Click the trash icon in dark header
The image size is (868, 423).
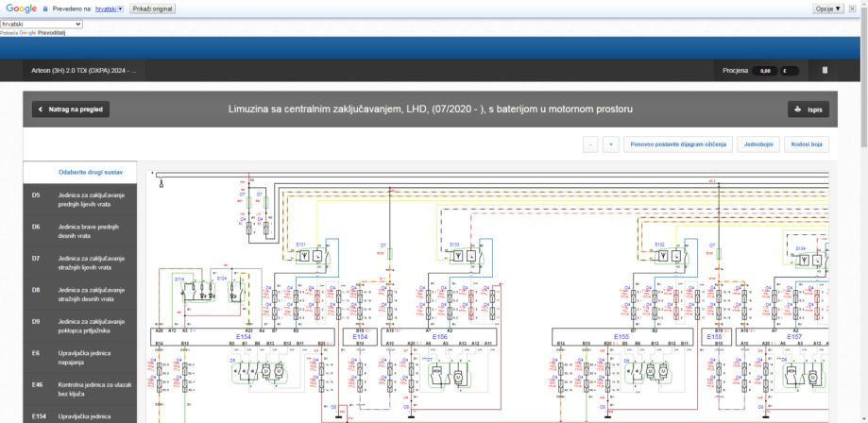pyautogui.click(x=824, y=70)
